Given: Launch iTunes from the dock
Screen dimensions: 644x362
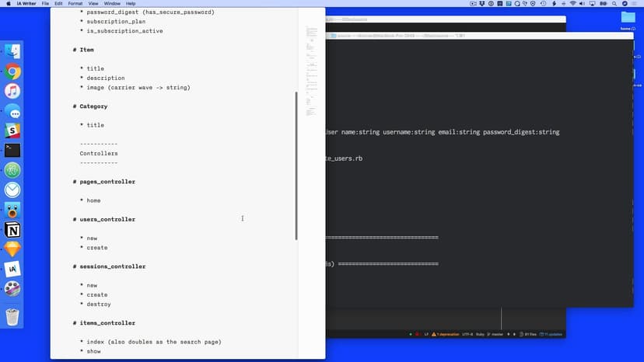Looking at the screenshot, I should click(x=12, y=92).
